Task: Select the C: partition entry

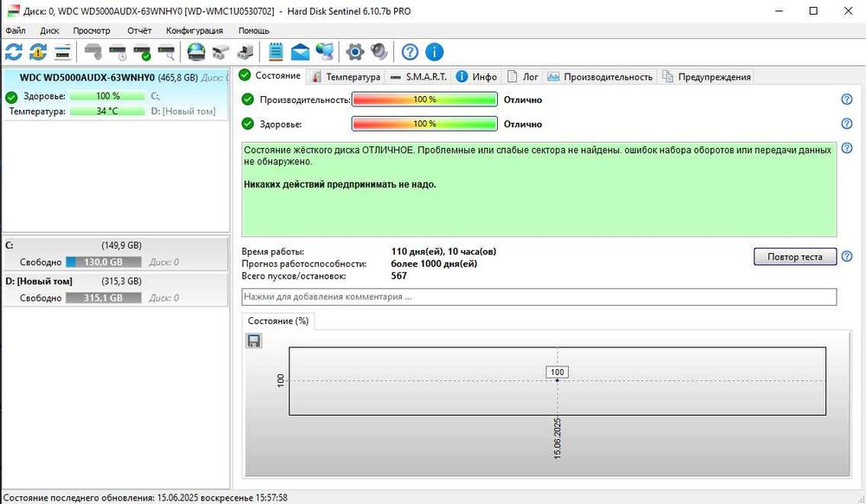Action: [x=115, y=254]
